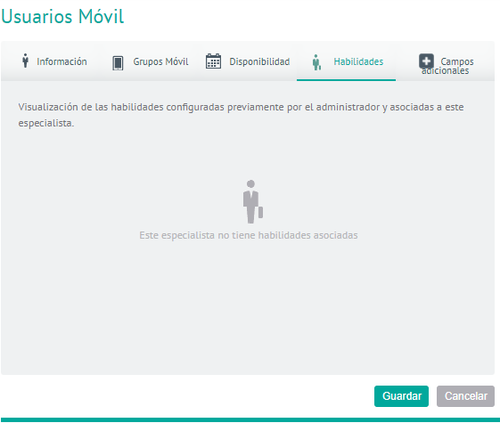The height and width of the screenshot is (423, 500).
Task: Click the gray Cancelar button
Action: (x=466, y=396)
